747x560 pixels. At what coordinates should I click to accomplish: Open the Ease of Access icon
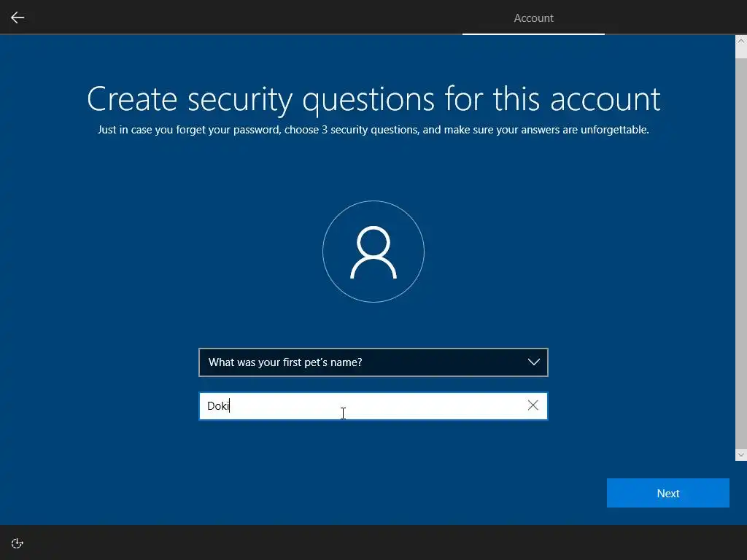click(x=18, y=543)
